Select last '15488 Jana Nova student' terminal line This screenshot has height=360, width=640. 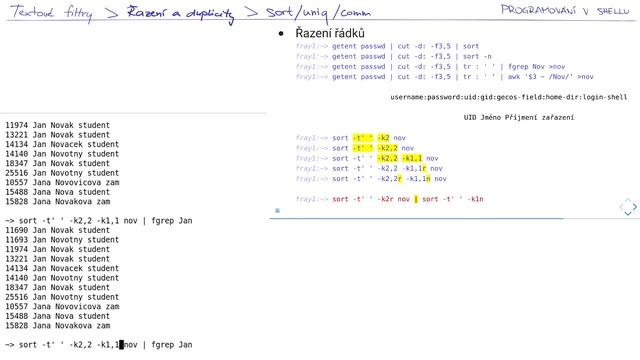click(58, 316)
